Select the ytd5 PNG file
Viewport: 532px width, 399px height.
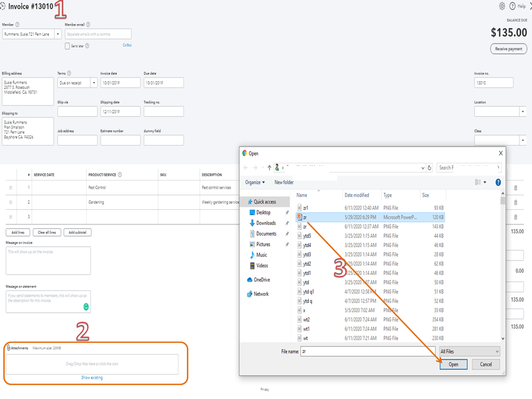tap(370, 236)
